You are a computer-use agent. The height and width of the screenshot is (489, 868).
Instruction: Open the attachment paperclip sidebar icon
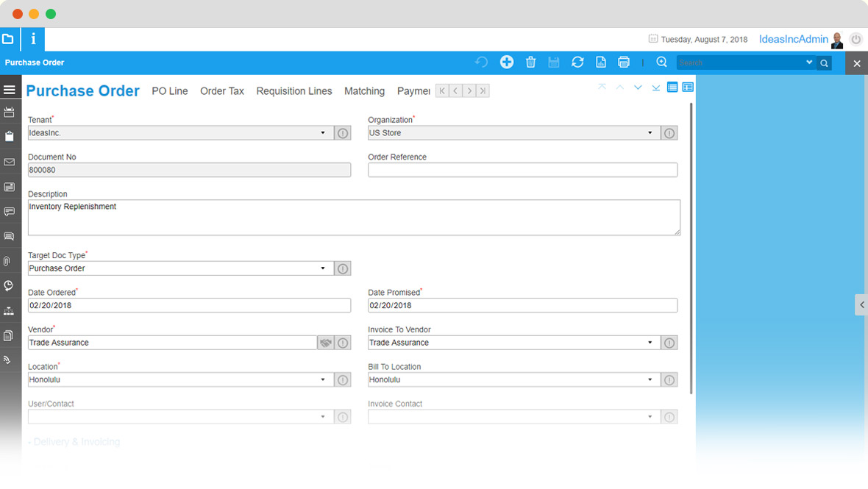click(x=8, y=261)
